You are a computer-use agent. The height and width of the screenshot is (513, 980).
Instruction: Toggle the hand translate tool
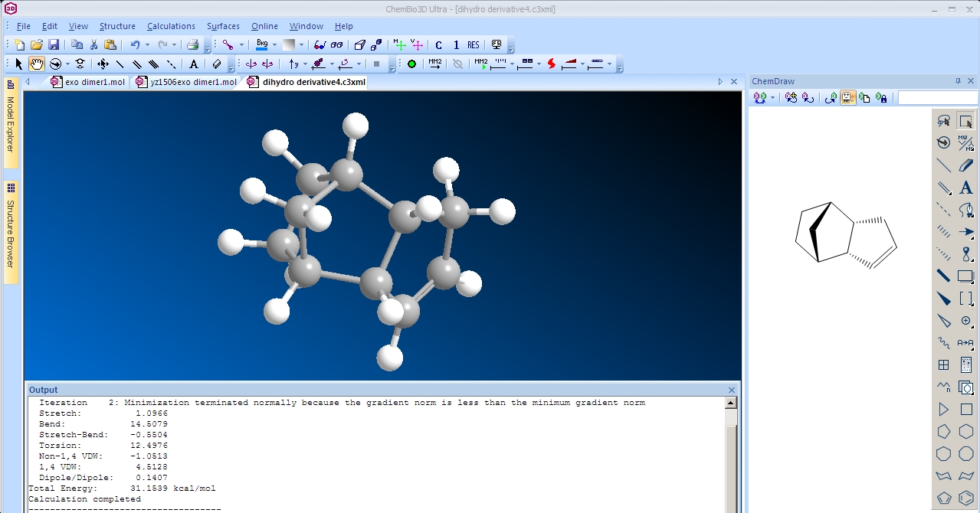pos(37,64)
